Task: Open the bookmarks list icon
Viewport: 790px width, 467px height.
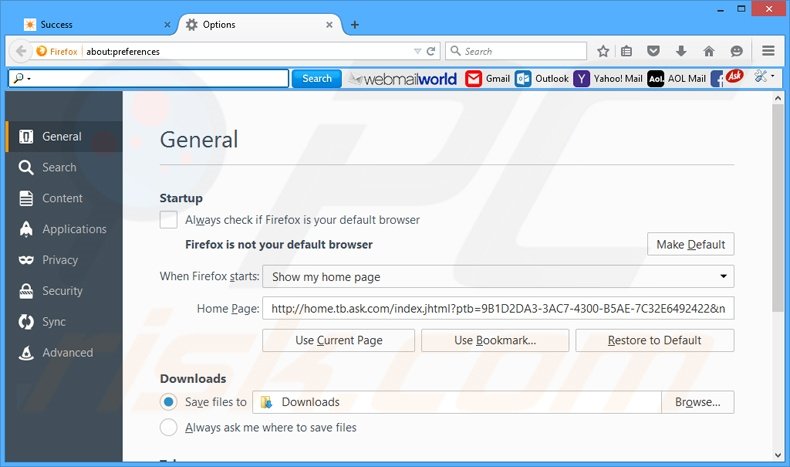Action: [626, 51]
